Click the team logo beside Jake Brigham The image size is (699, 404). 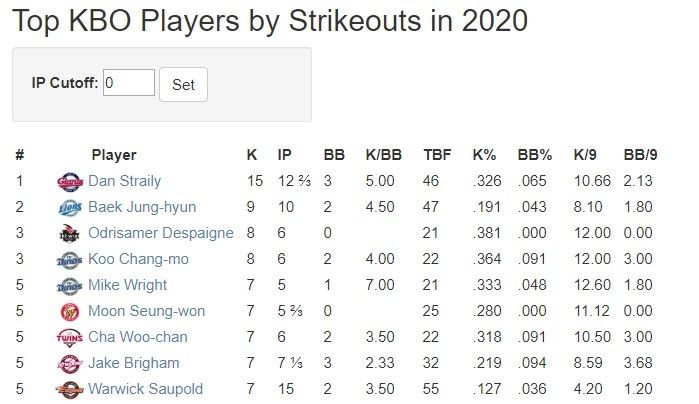click(x=71, y=363)
